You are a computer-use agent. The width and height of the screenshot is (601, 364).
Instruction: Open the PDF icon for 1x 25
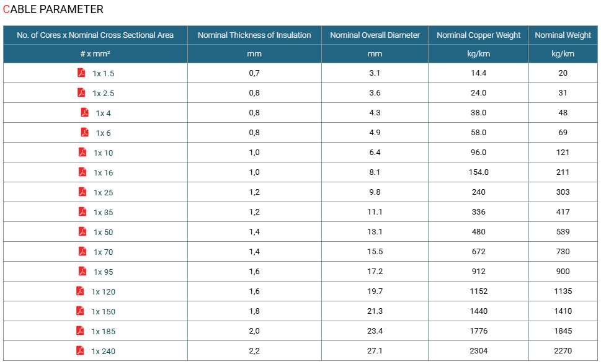pos(82,192)
